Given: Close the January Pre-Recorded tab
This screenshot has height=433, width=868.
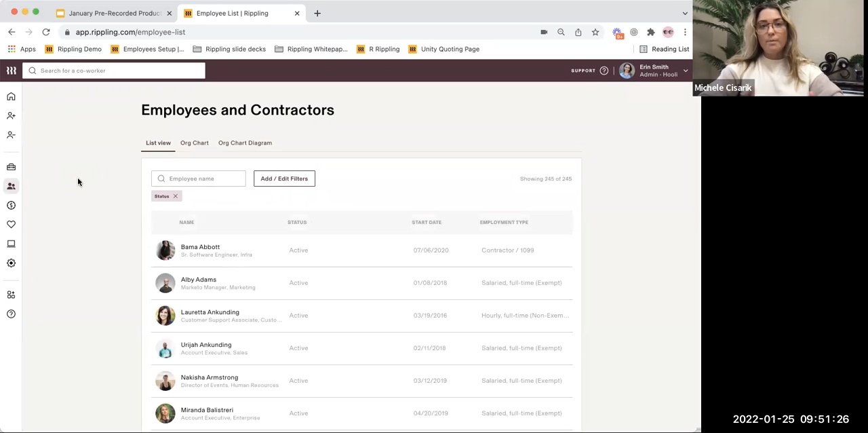Looking at the screenshot, I should [169, 13].
